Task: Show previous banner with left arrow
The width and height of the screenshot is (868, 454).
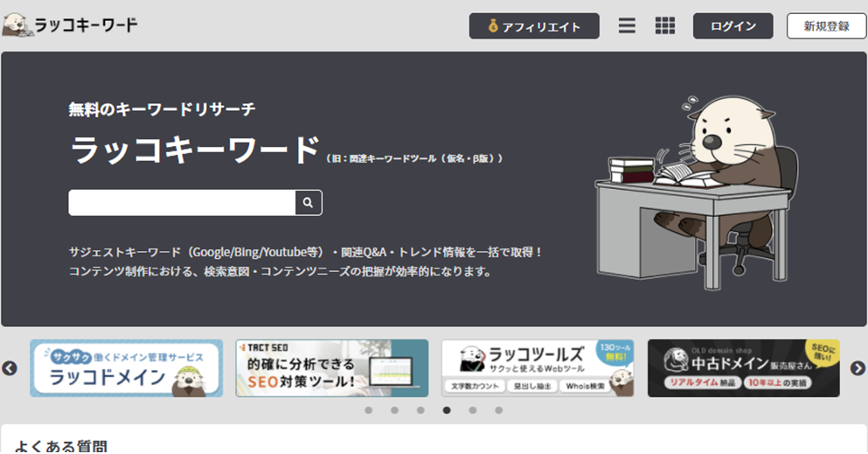Action: pyautogui.click(x=10, y=368)
